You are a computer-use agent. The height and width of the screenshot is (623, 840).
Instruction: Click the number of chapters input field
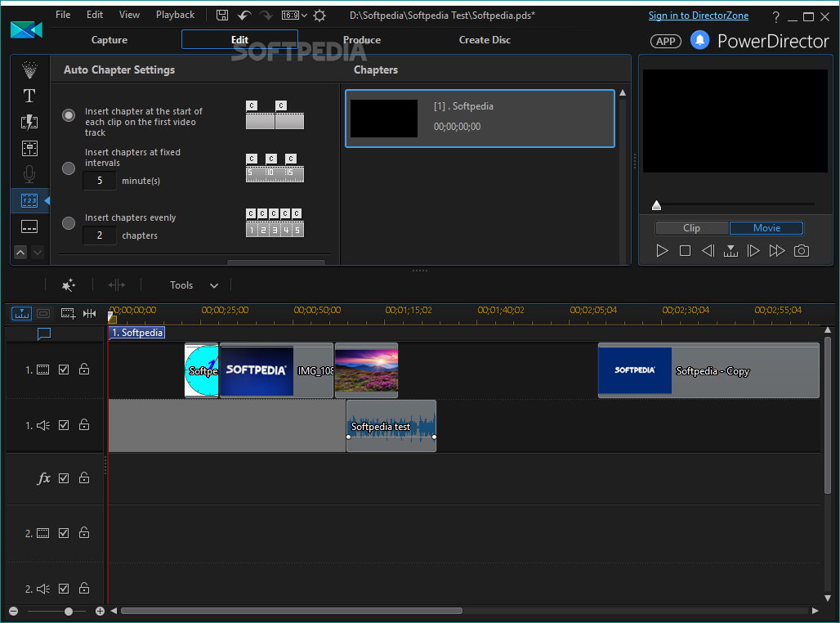point(100,235)
